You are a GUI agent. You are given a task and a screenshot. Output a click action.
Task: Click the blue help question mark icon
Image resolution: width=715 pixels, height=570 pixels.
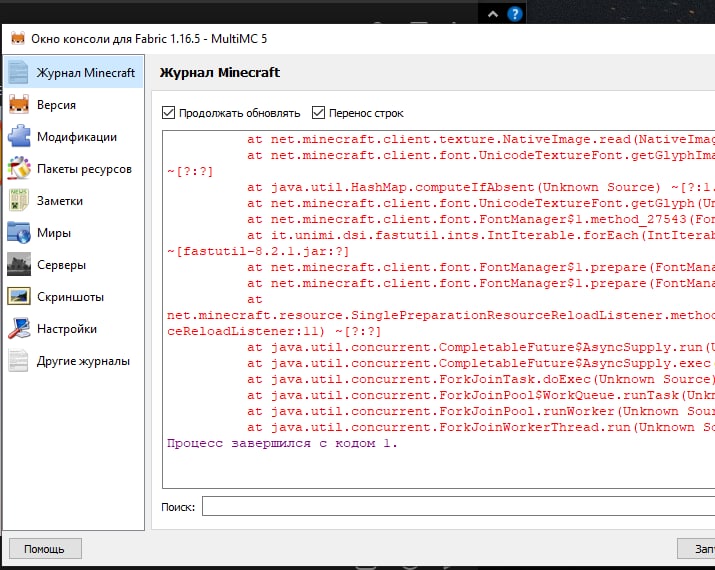[x=514, y=15]
